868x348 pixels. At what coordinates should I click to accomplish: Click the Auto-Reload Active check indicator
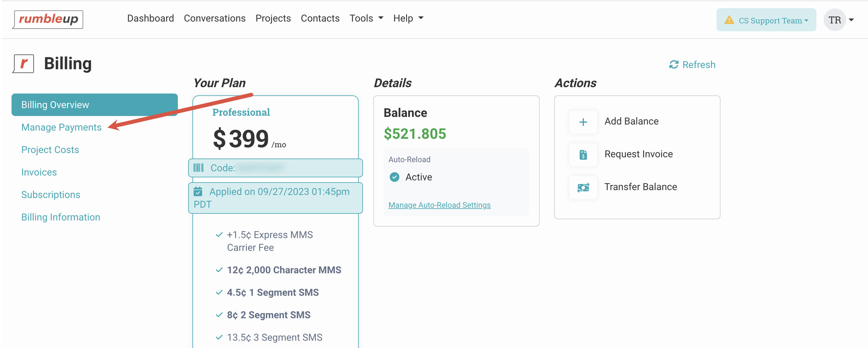tap(394, 177)
